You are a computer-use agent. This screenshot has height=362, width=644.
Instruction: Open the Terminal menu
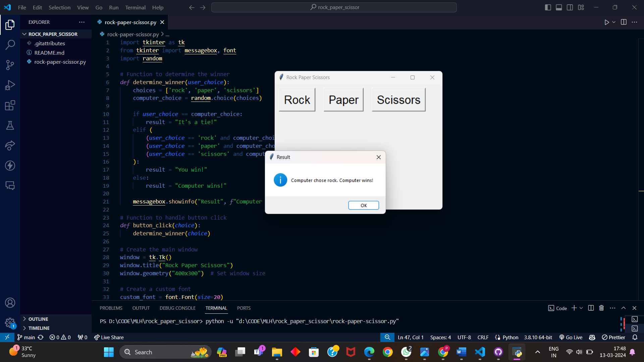(135, 7)
